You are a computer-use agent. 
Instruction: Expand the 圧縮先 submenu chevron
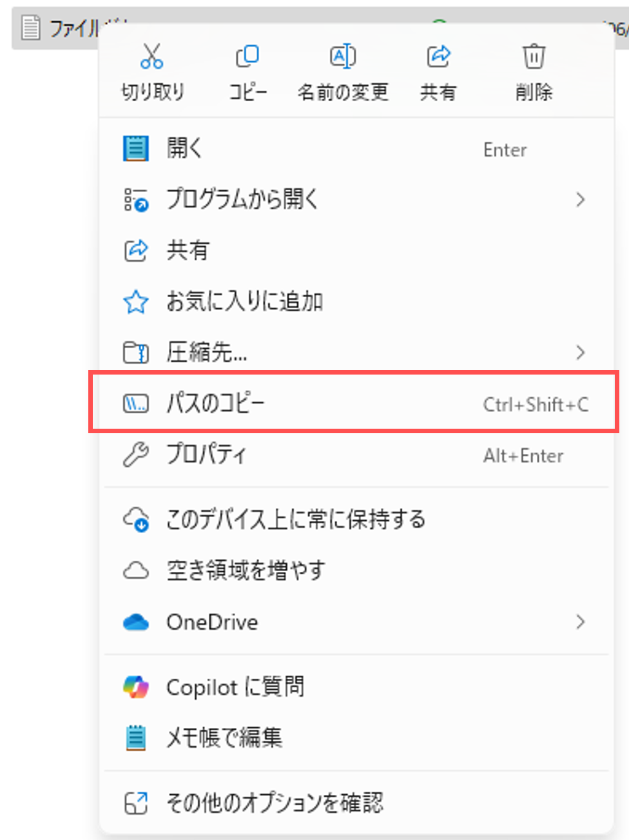(x=580, y=352)
